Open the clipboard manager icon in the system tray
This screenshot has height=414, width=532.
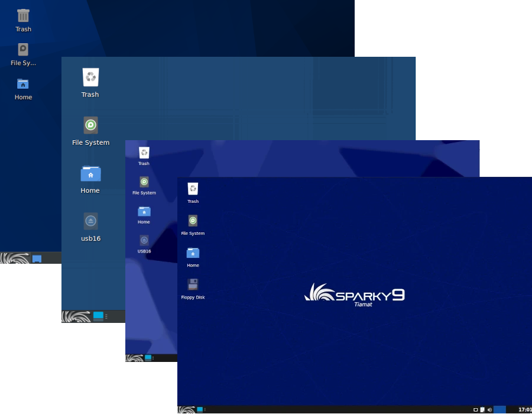point(482,409)
